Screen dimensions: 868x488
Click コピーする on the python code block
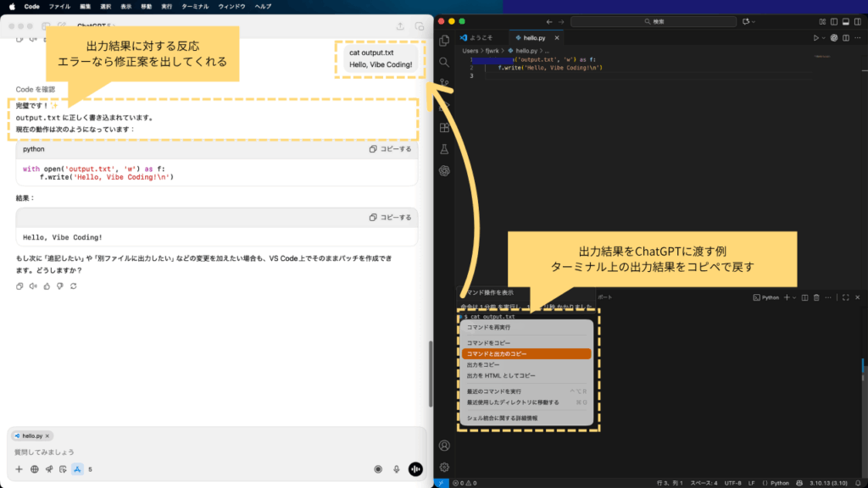[391, 149]
